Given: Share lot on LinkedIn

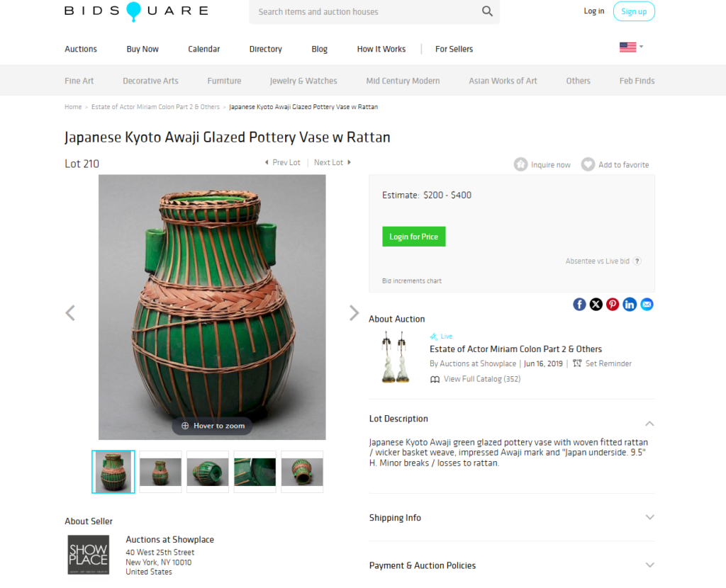Looking at the screenshot, I should [630, 304].
